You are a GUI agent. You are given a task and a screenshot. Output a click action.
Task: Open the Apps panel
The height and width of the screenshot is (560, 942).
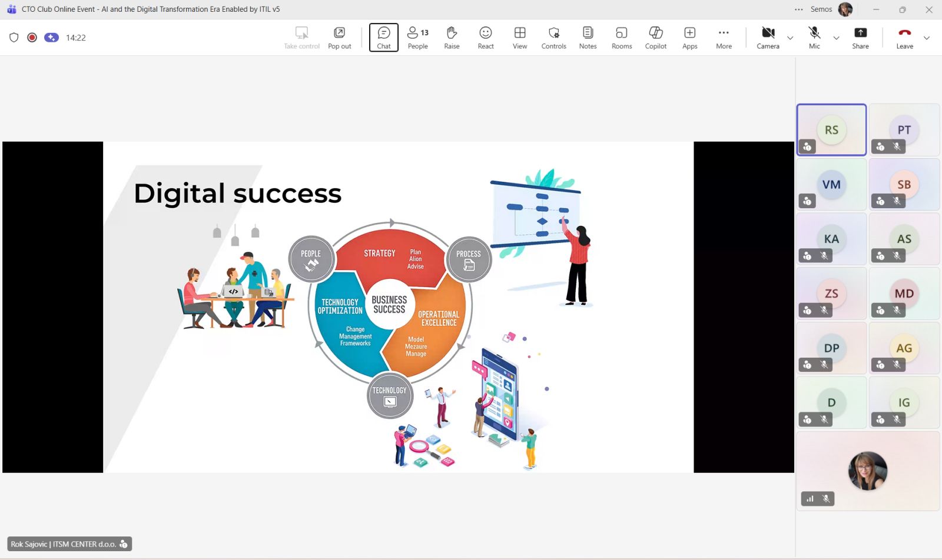(x=689, y=37)
